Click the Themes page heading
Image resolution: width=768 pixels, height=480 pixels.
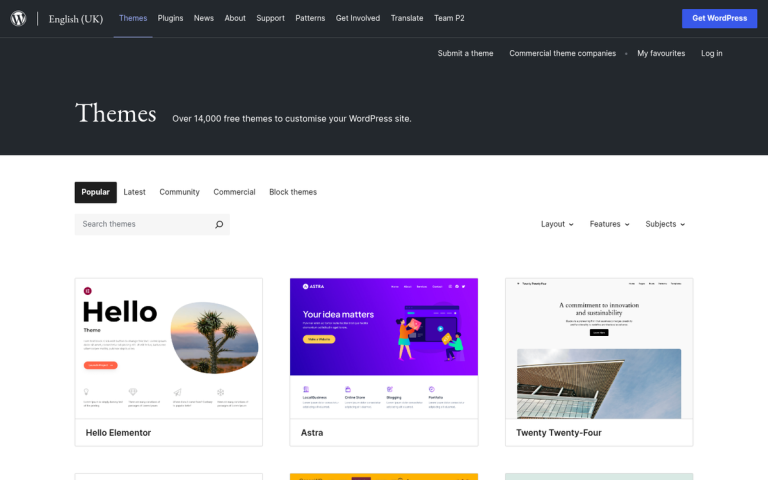(116, 113)
